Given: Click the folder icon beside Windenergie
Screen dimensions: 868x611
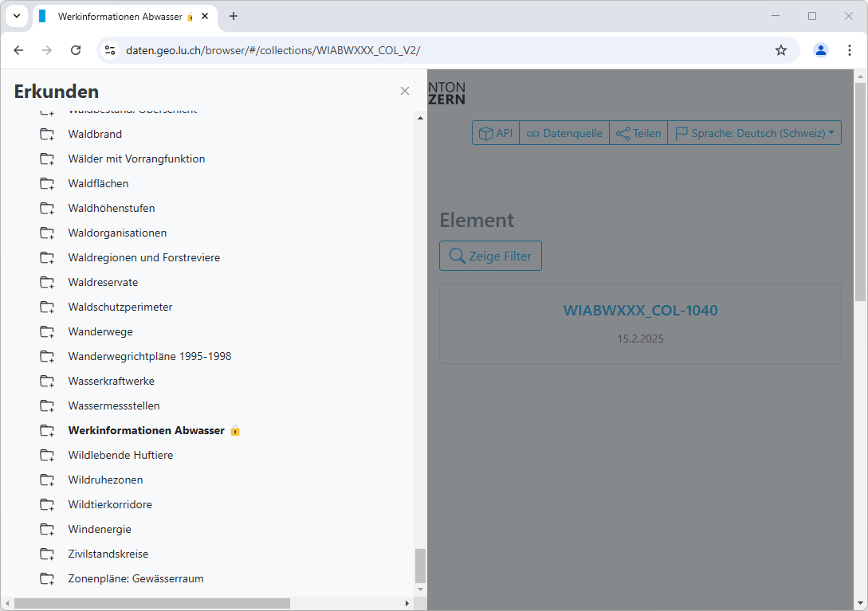Looking at the screenshot, I should pyautogui.click(x=47, y=530).
